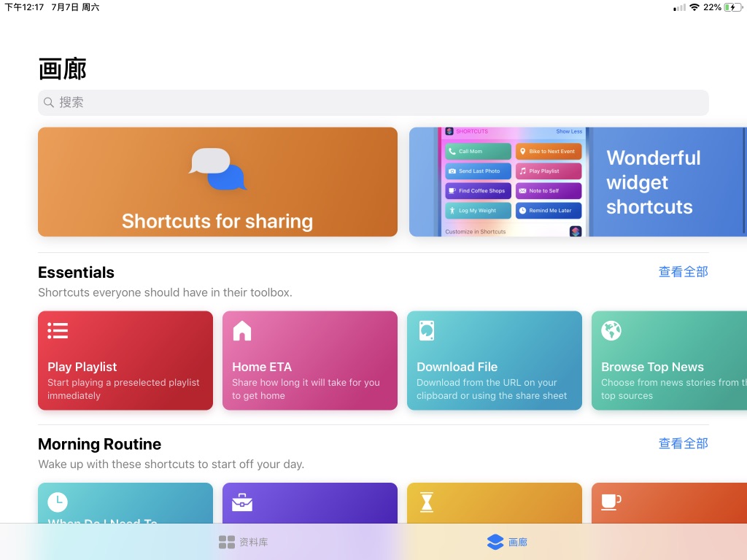Open 查看全部 for Morning Routine

pos(683,443)
